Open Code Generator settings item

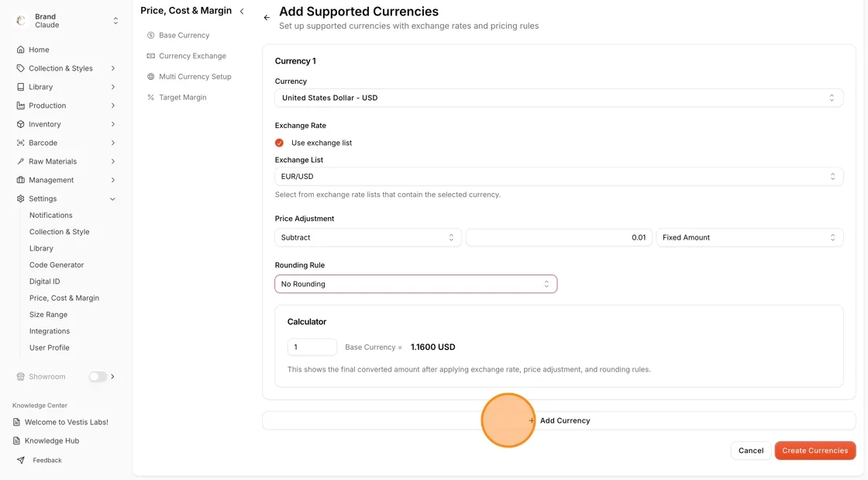(57, 265)
